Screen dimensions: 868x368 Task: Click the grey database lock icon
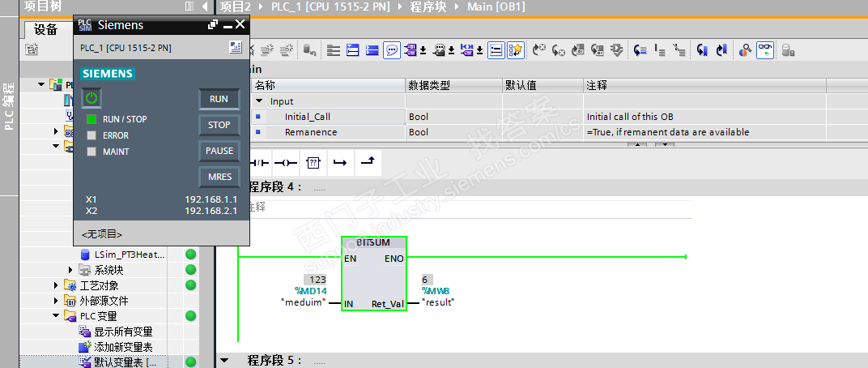pos(789,50)
